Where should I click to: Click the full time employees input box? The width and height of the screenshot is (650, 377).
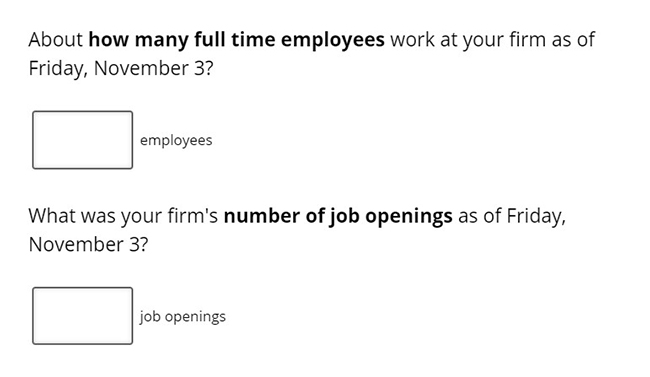pyautogui.click(x=82, y=140)
